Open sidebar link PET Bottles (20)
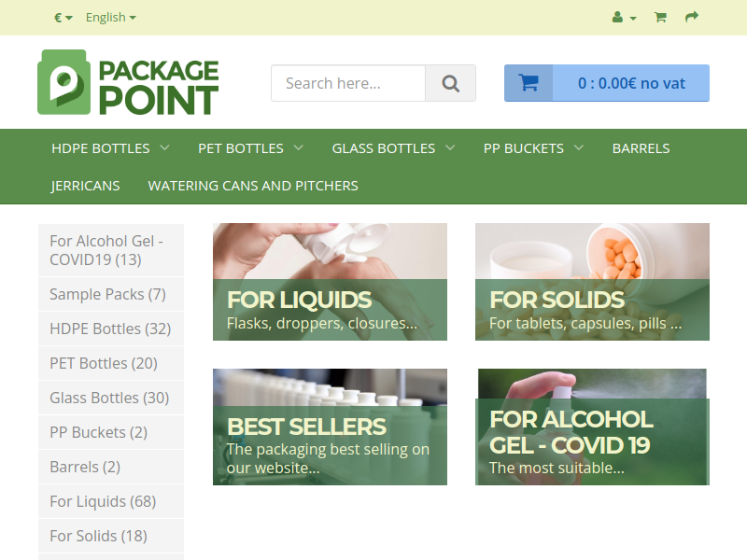Viewport: 747px width, 560px height. [111, 363]
